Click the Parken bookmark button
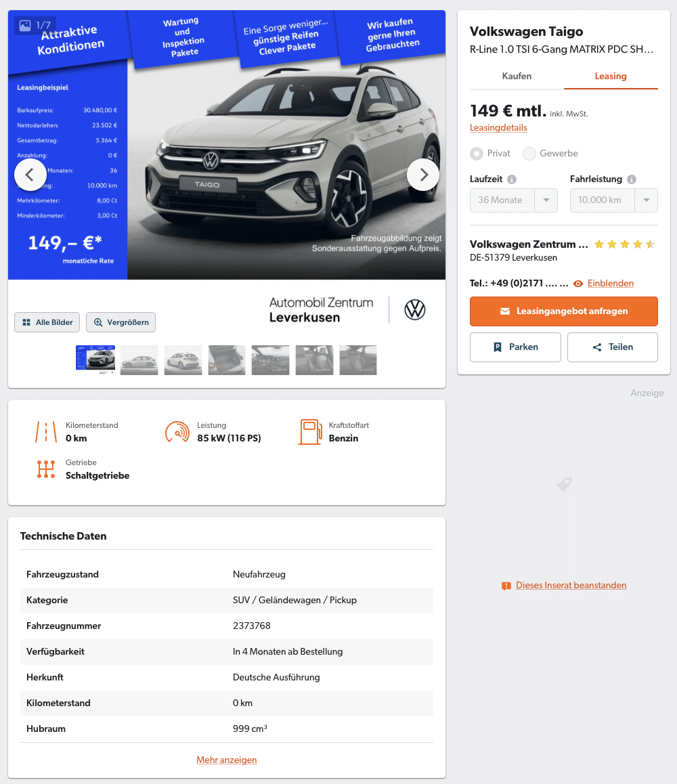 515,347
